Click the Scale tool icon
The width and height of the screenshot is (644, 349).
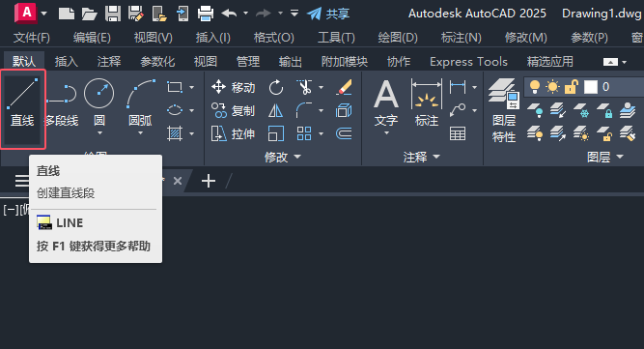click(x=275, y=133)
